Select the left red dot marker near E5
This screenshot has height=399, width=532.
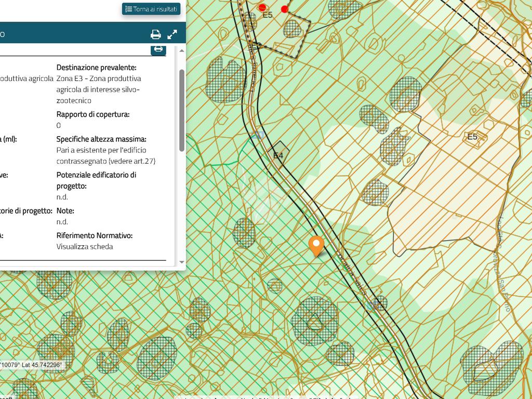click(x=262, y=7)
